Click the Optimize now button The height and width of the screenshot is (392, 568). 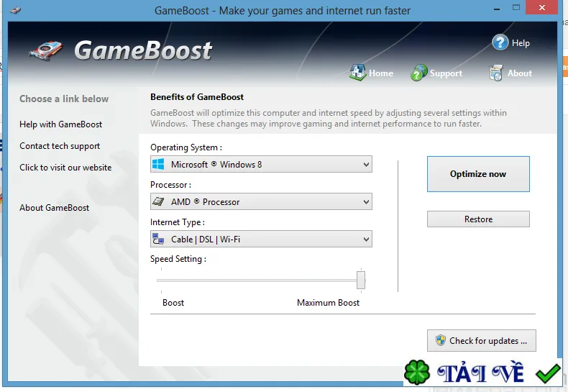click(478, 174)
